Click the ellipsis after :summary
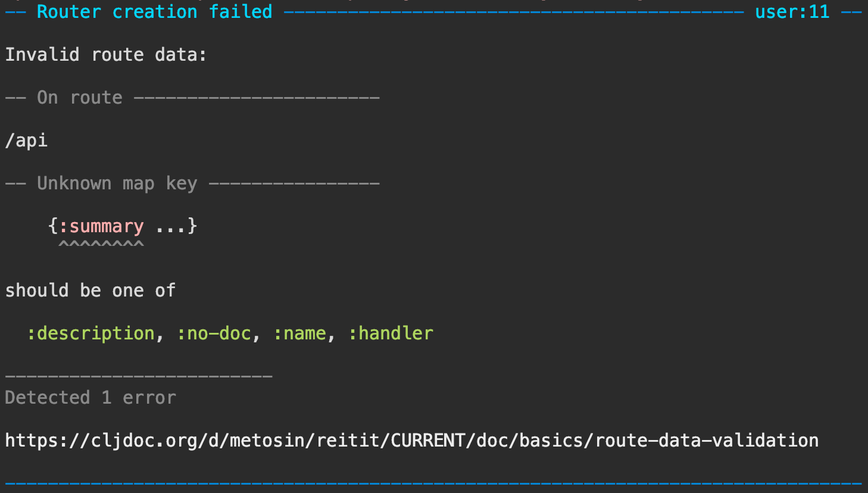Screen dimensions: 868x493 click(x=171, y=226)
